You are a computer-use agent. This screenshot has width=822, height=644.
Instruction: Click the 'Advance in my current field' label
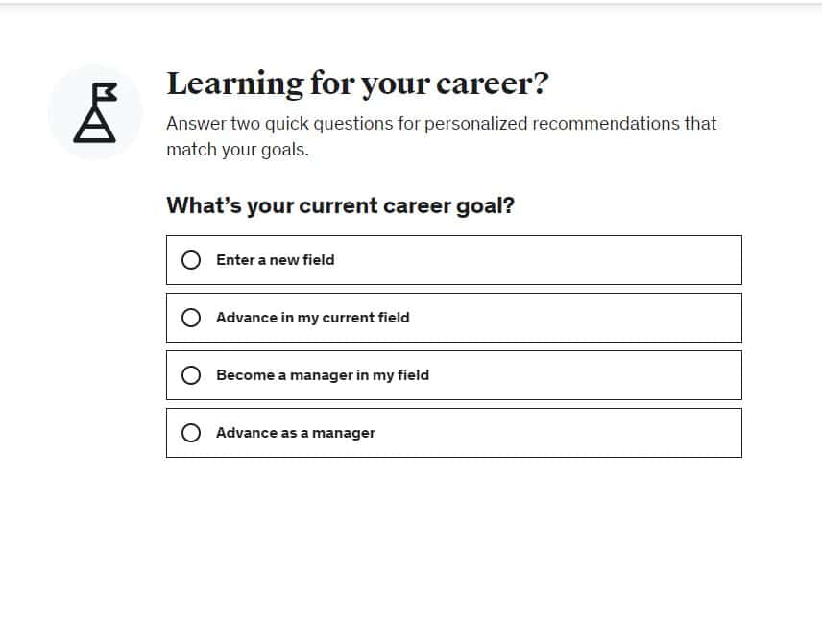[313, 318]
